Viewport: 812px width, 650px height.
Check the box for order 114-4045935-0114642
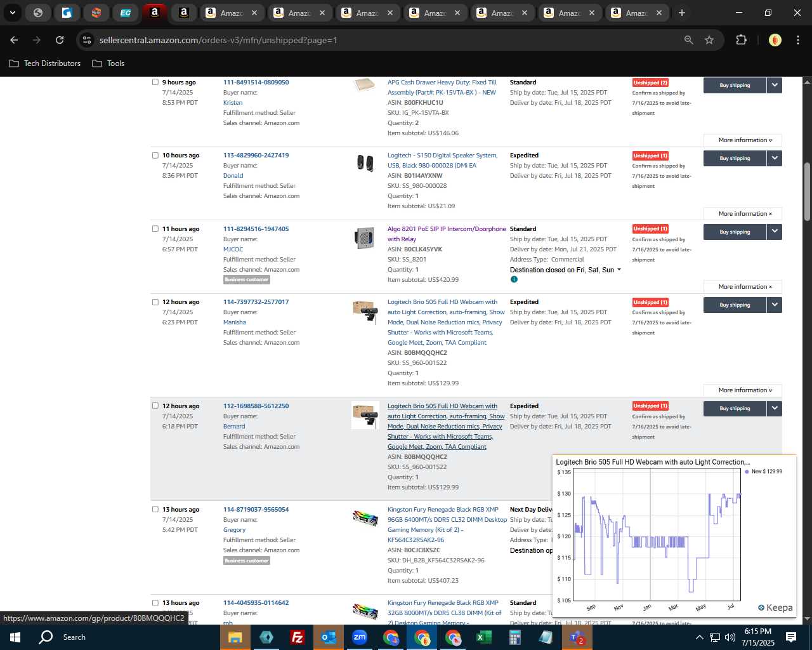tap(155, 602)
